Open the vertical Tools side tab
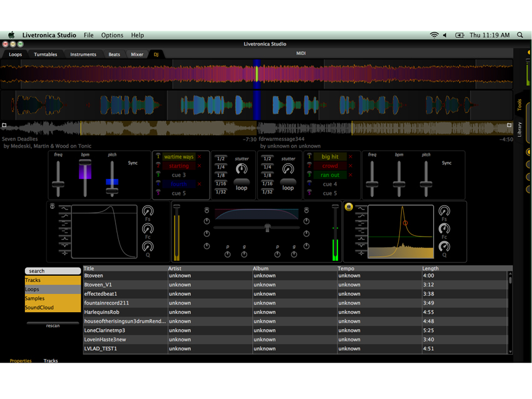 coord(519,104)
